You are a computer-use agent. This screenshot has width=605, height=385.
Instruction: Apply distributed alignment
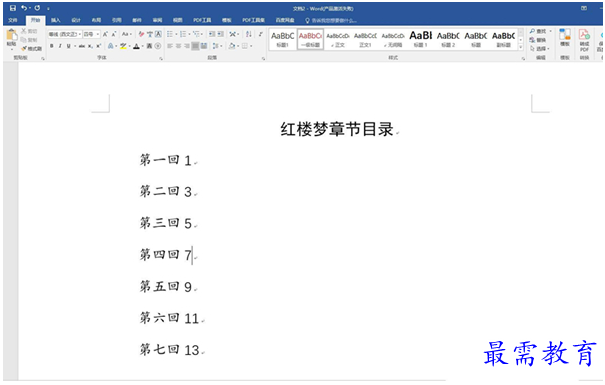click(204, 46)
